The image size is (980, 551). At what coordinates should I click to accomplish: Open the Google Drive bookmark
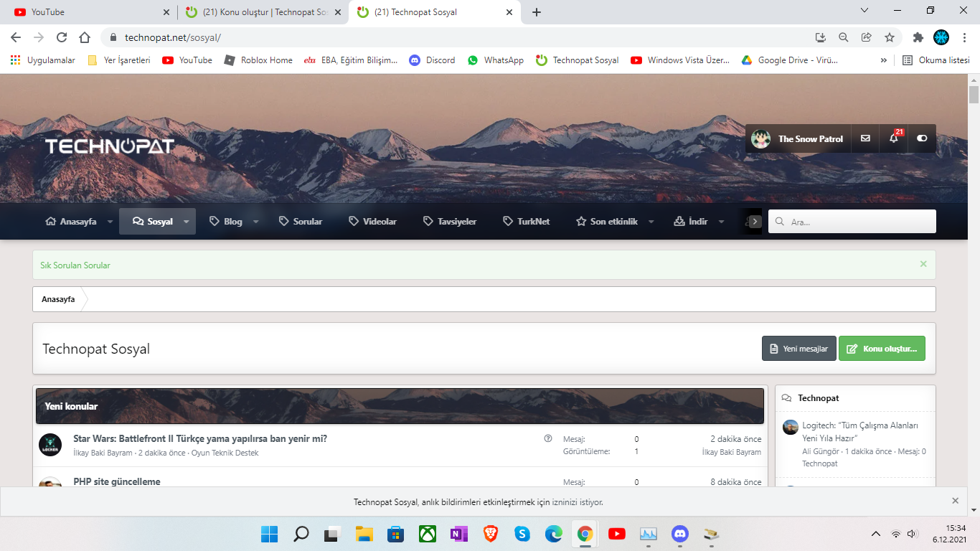789,60
